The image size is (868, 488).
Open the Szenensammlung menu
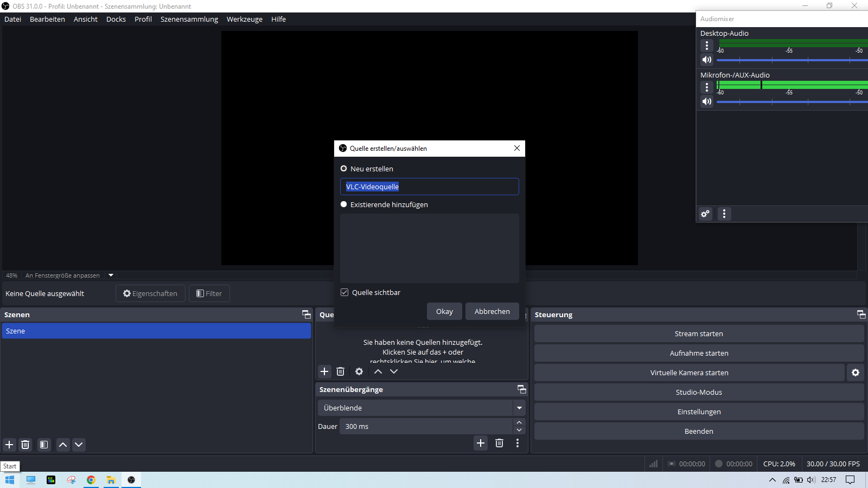[x=189, y=19]
